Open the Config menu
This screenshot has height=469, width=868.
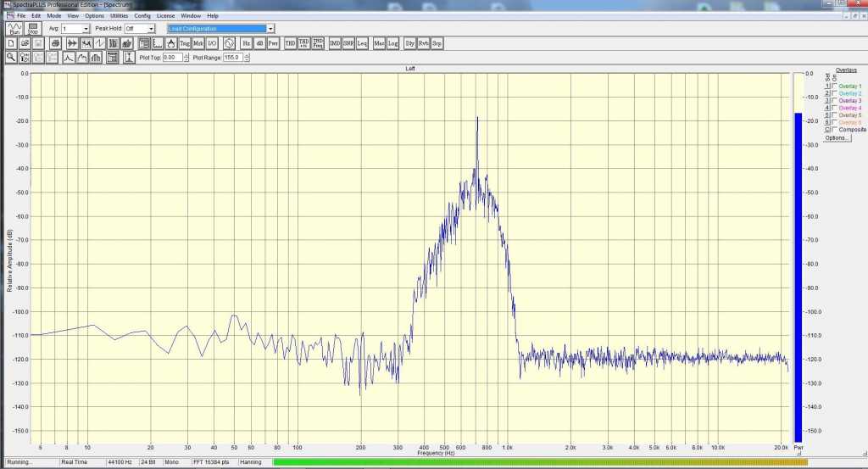point(142,15)
